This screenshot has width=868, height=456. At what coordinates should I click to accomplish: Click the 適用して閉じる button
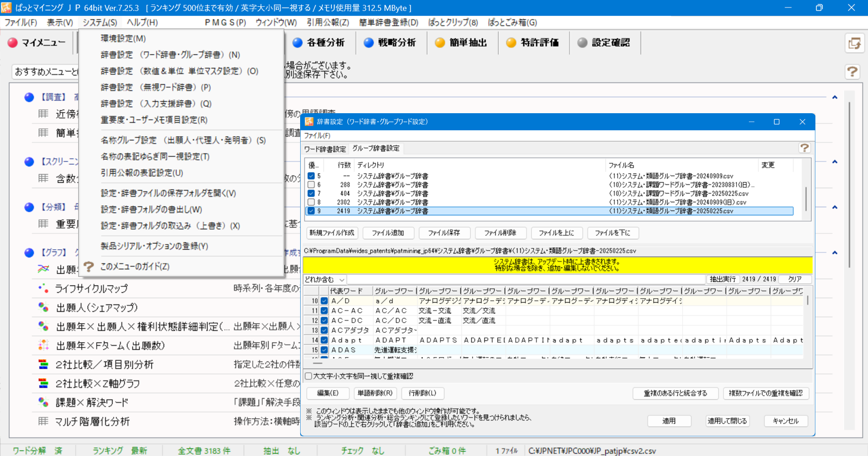[x=727, y=421]
